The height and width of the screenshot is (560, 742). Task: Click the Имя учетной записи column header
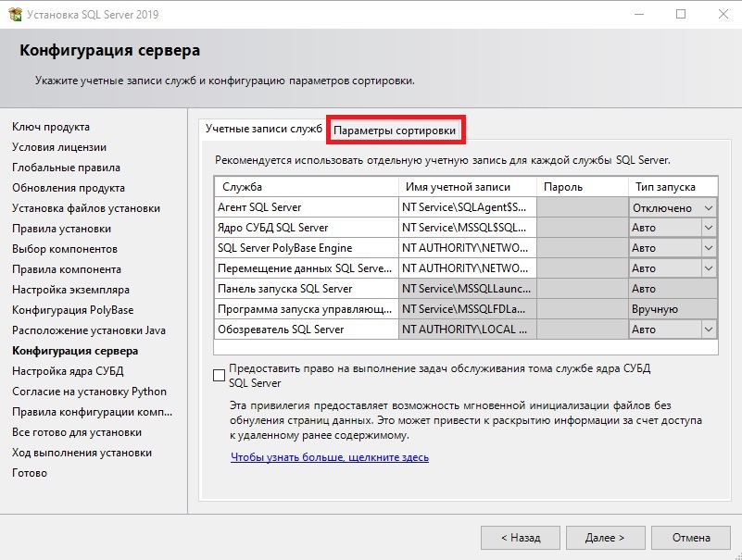[x=468, y=187]
